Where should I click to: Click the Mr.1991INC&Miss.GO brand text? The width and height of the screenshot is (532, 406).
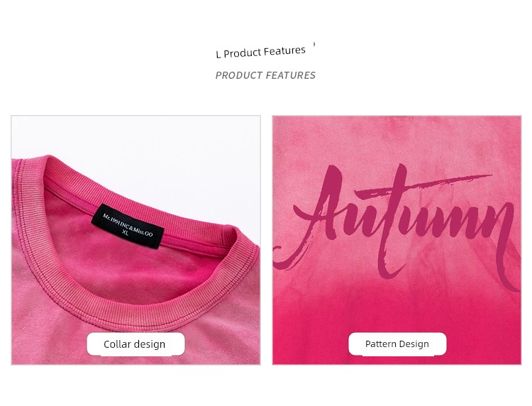click(128, 225)
